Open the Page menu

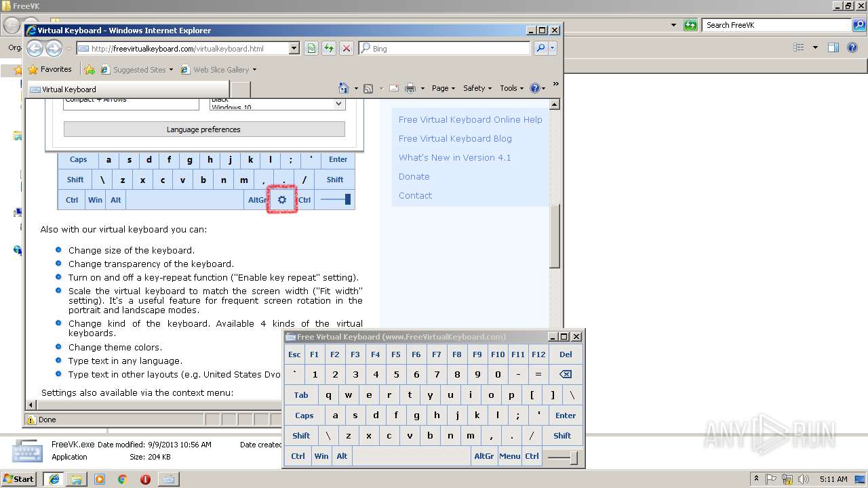pos(443,88)
